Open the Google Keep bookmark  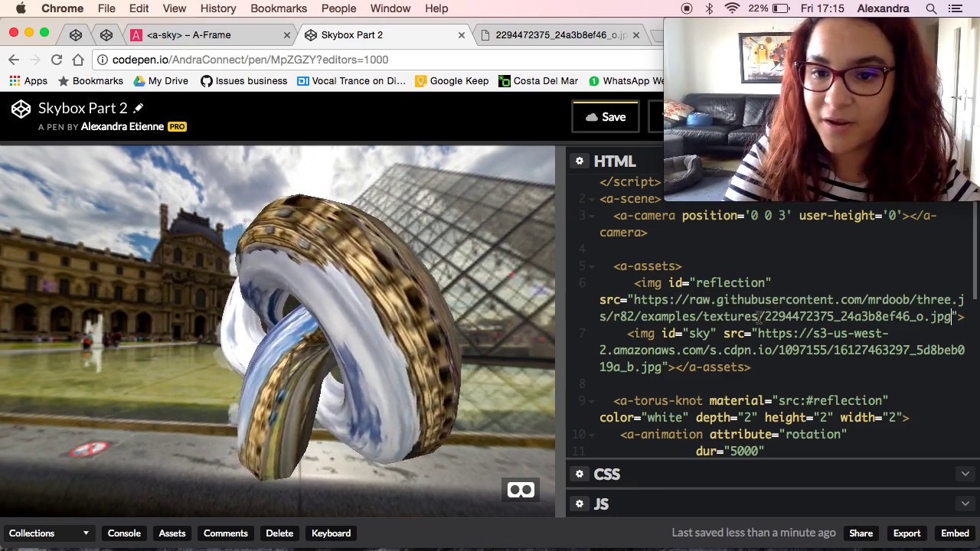[x=452, y=81]
